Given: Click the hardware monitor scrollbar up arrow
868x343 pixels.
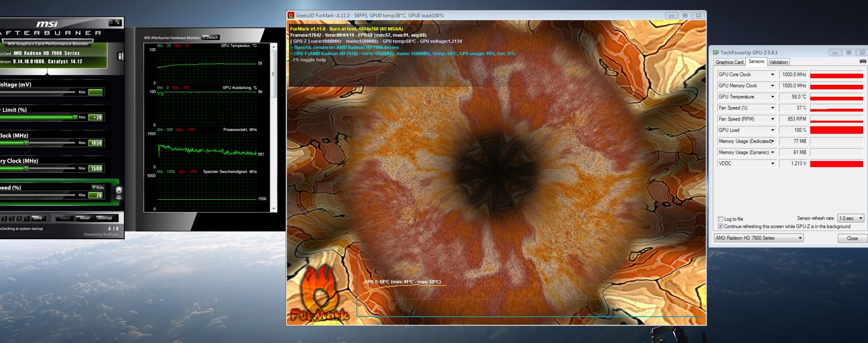Looking at the screenshot, I should pos(274,47).
